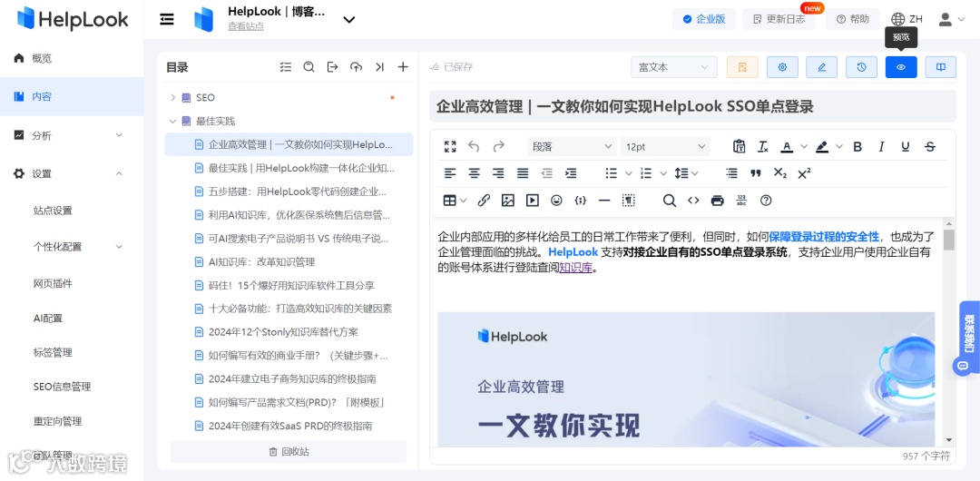Open 标签管理 page

pos(53,352)
